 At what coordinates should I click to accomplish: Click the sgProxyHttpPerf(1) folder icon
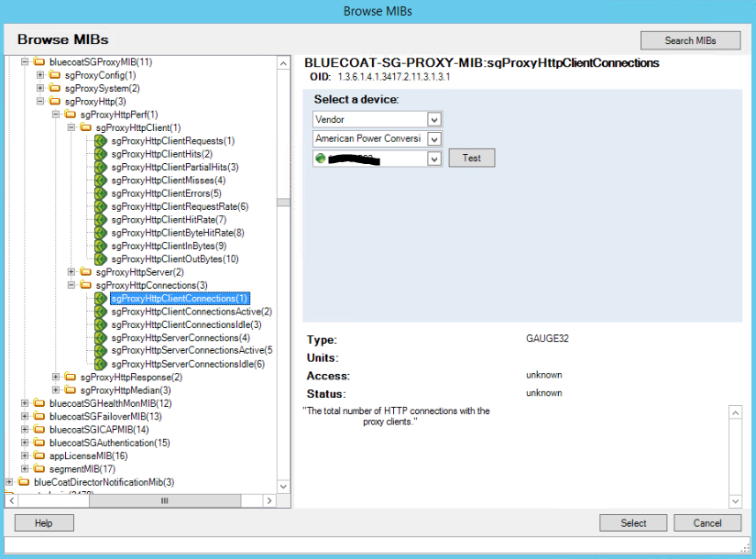coord(70,115)
